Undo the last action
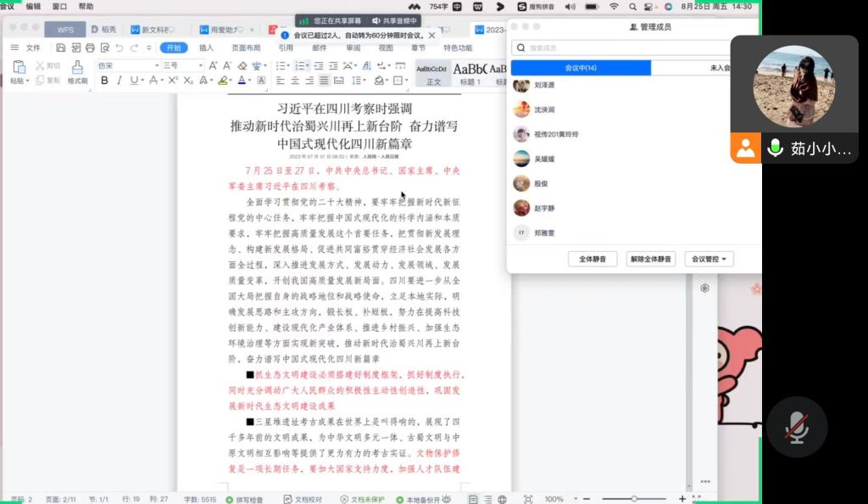Image resolution: width=868 pixels, height=504 pixels. click(119, 48)
